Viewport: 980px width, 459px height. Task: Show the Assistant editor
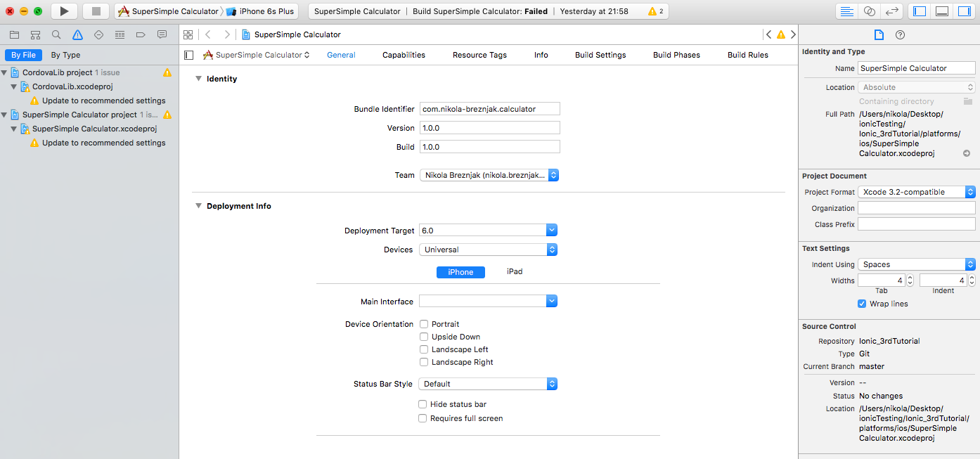point(870,11)
